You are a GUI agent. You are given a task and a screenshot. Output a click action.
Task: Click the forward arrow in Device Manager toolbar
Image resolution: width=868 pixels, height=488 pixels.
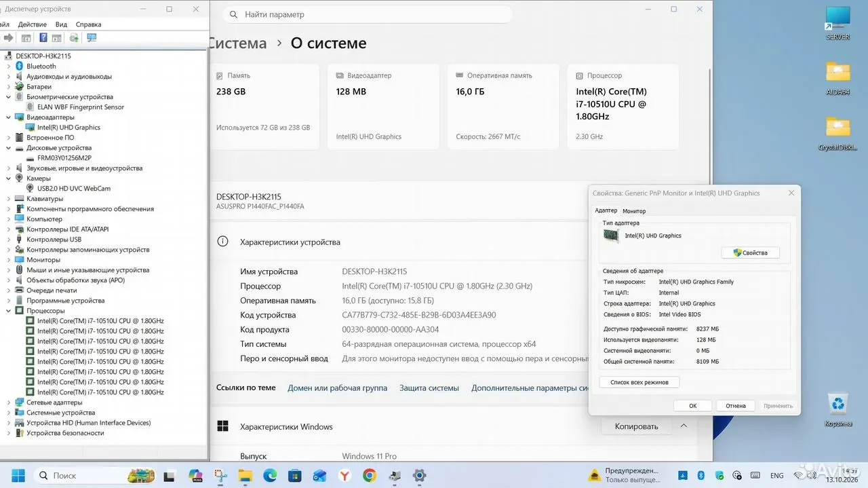pyautogui.click(x=8, y=38)
